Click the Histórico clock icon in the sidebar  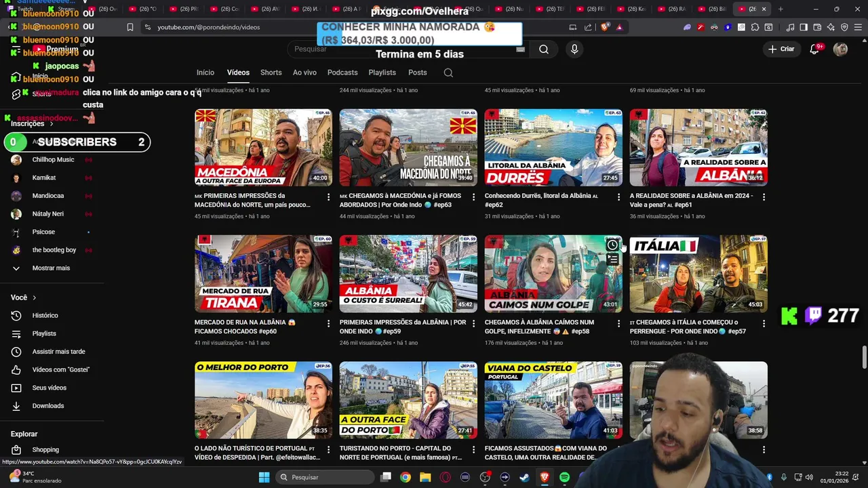point(16,316)
